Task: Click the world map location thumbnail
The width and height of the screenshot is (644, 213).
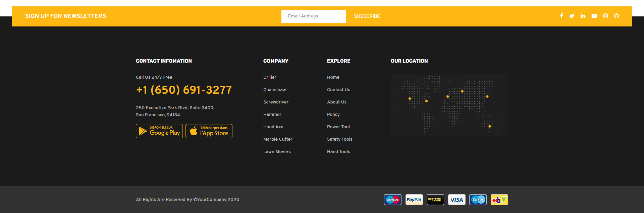Action: coord(449,105)
